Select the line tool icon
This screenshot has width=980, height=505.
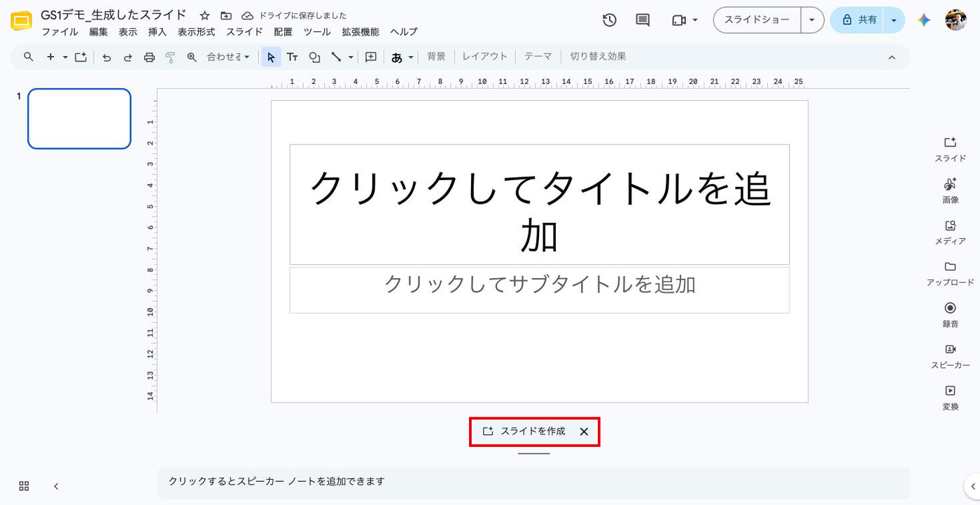click(336, 57)
